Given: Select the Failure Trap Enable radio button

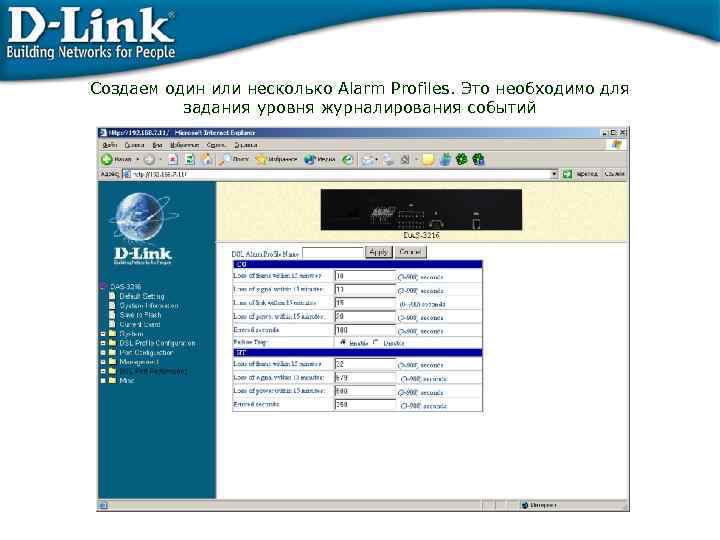Looking at the screenshot, I should tap(343, 343).
